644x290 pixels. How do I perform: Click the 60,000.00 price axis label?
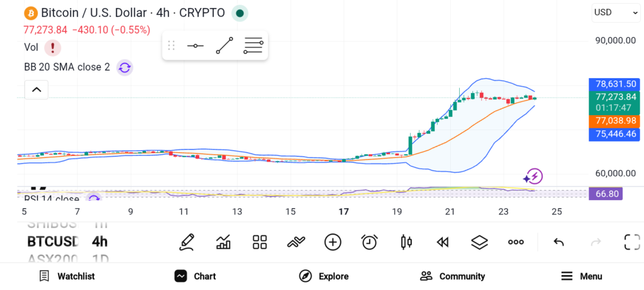pos(616,174)
